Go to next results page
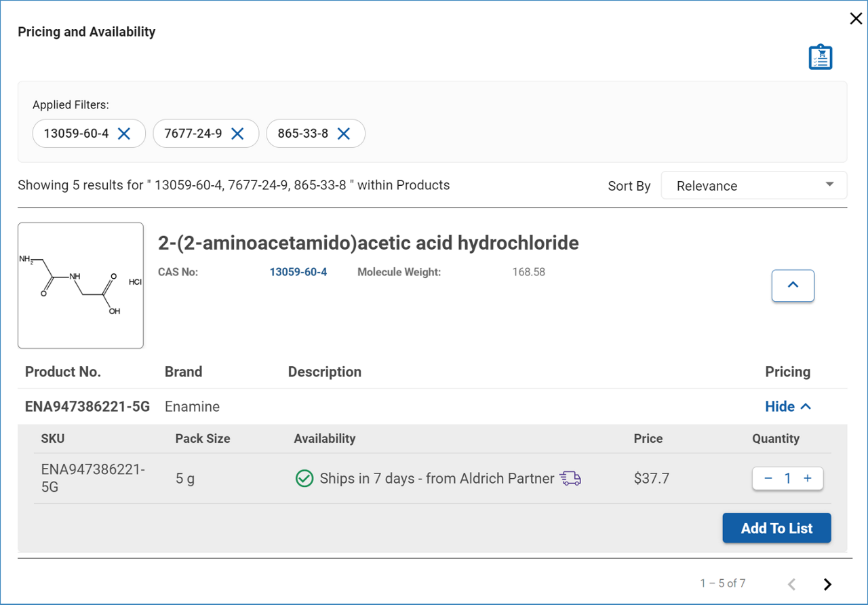Viewport: 868px width, 605px height. [x=827, y=584]
